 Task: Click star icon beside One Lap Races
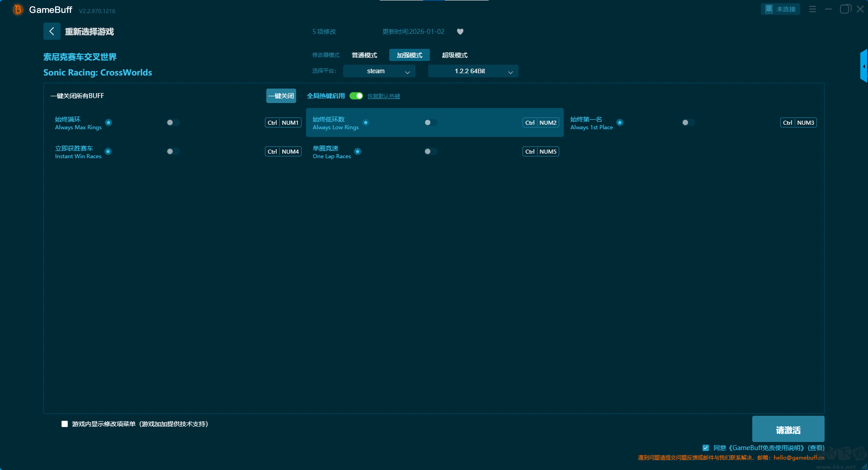(358, 151)
